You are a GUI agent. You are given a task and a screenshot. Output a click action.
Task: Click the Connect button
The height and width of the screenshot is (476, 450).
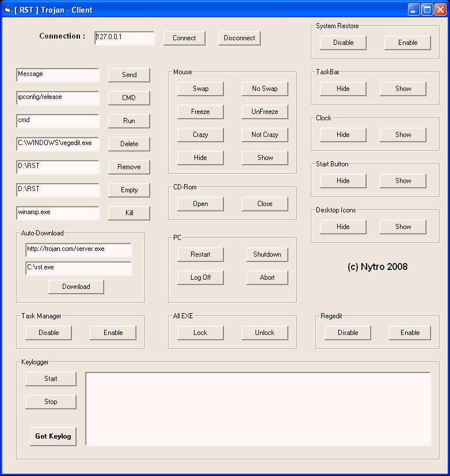pos(184,38)
